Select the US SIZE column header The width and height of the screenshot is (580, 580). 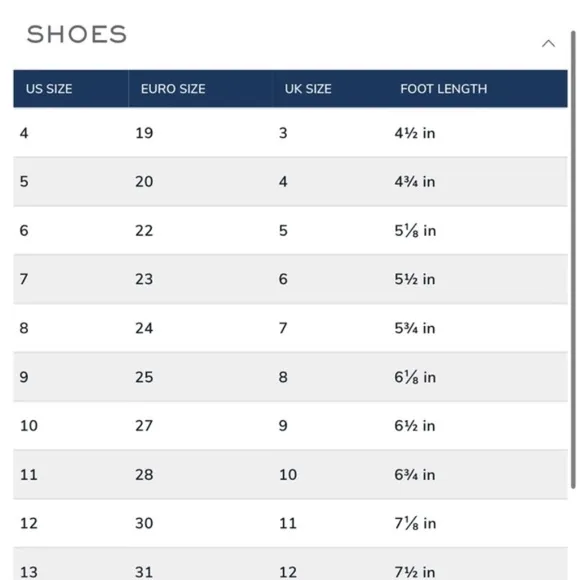(49, 89)
